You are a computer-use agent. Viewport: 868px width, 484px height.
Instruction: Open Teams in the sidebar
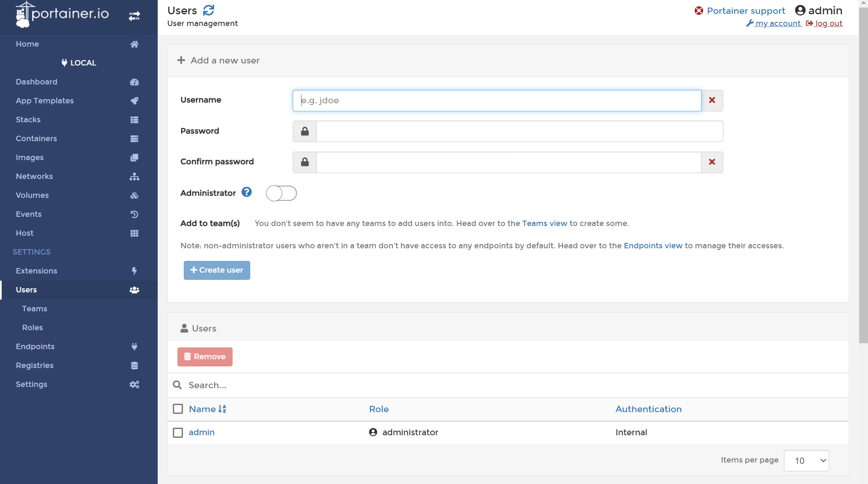pyautogui.click(x=34, y=308)
